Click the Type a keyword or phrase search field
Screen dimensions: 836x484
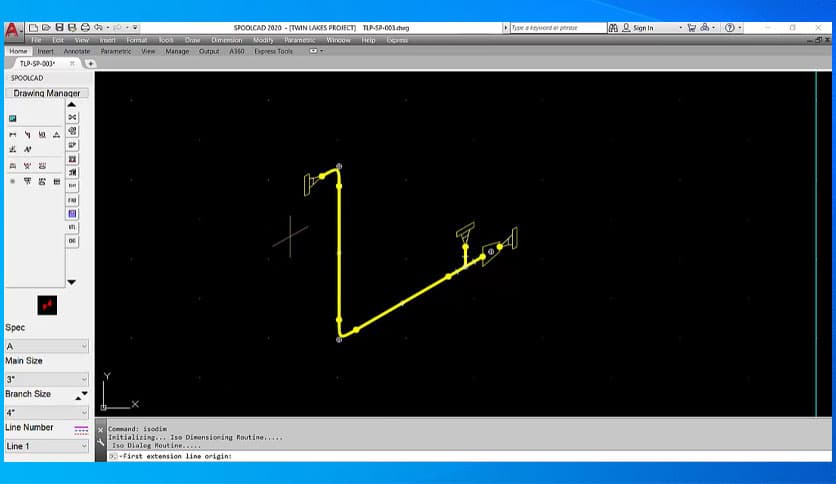point(558,28)
